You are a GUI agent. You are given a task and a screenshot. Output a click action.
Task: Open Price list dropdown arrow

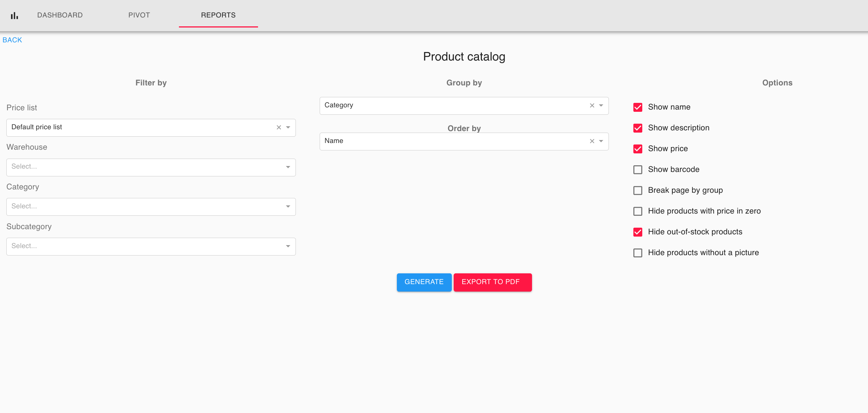pyautogui.click(x=288, y=127)
